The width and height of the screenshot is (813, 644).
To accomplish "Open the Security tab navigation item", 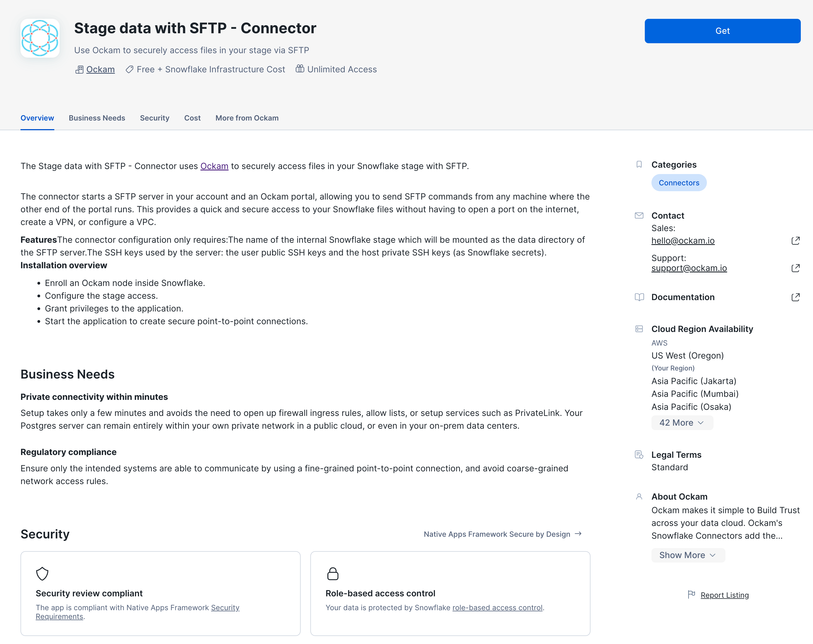I will click(x=154, y=118).
